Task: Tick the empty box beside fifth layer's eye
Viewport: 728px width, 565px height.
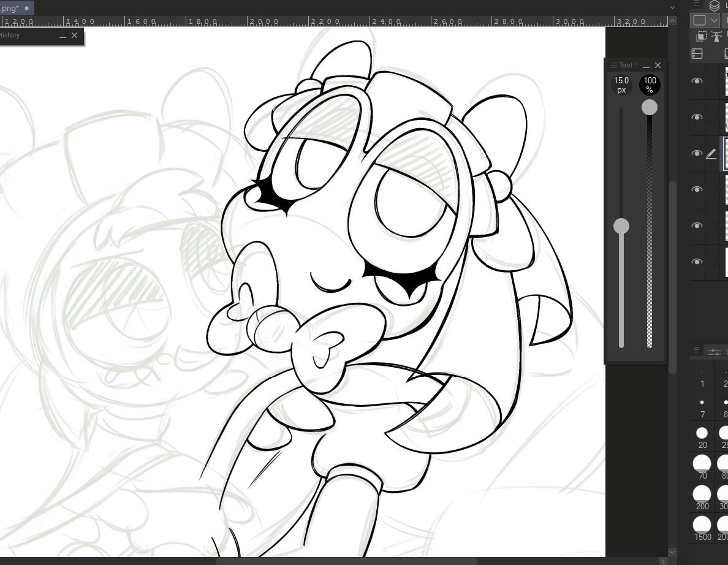Action: (x=712, y=226)
